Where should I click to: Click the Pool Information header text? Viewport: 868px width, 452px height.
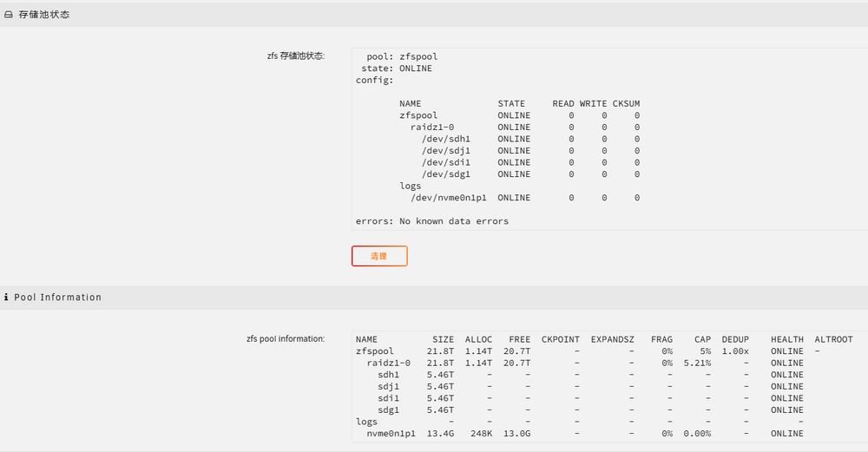click(x=57, y=297)
